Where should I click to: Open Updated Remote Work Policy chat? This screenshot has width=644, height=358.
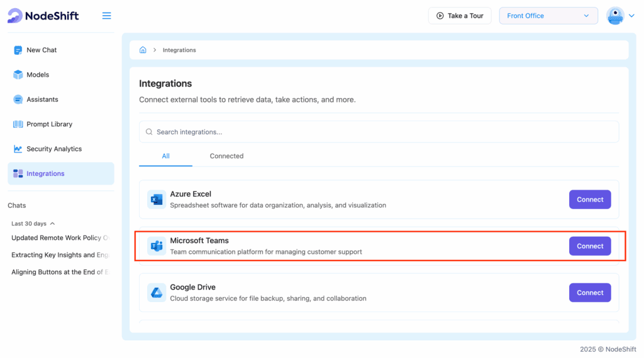pos(60,238)
